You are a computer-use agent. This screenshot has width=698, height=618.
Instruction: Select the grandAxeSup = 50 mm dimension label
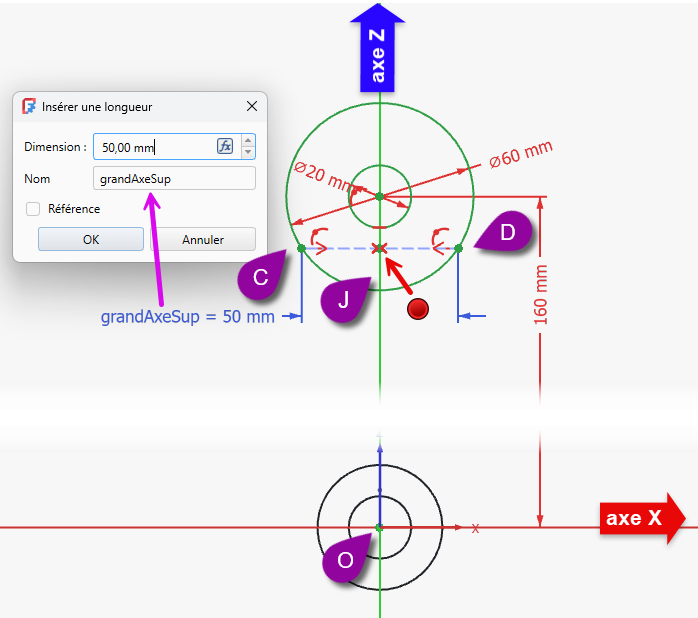point(187,317)
